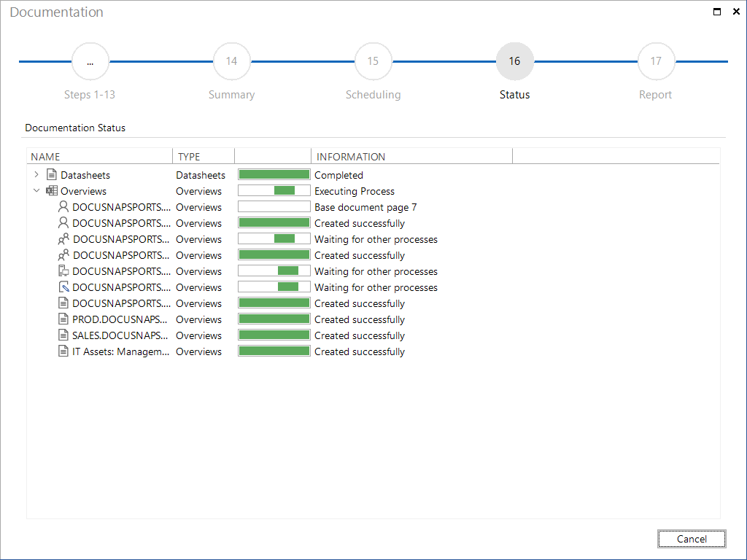Click empty progress bar for Base document page 7
747x560 pixels.
pyautogui.click(x=274, y=206)
